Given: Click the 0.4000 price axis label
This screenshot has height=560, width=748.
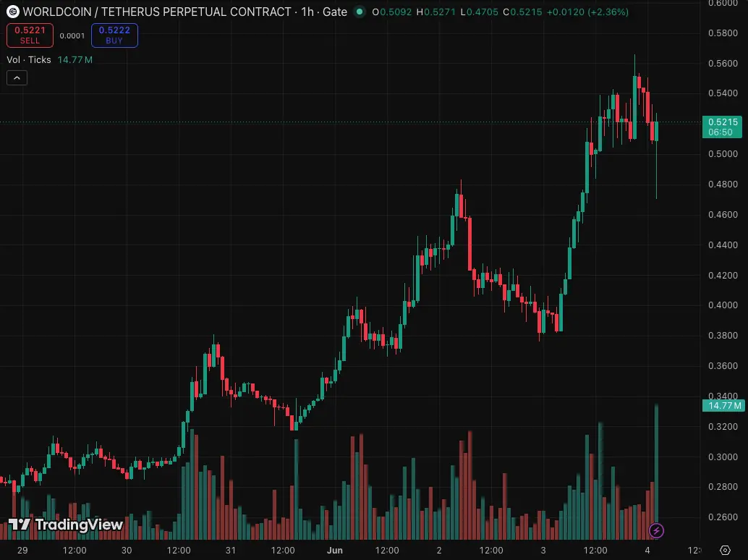Looking at the screenshot, I should coord(723,305).
